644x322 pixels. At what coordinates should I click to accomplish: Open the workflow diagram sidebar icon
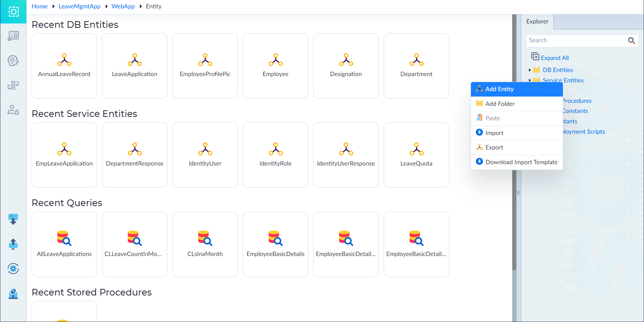[x=13, y=85]
